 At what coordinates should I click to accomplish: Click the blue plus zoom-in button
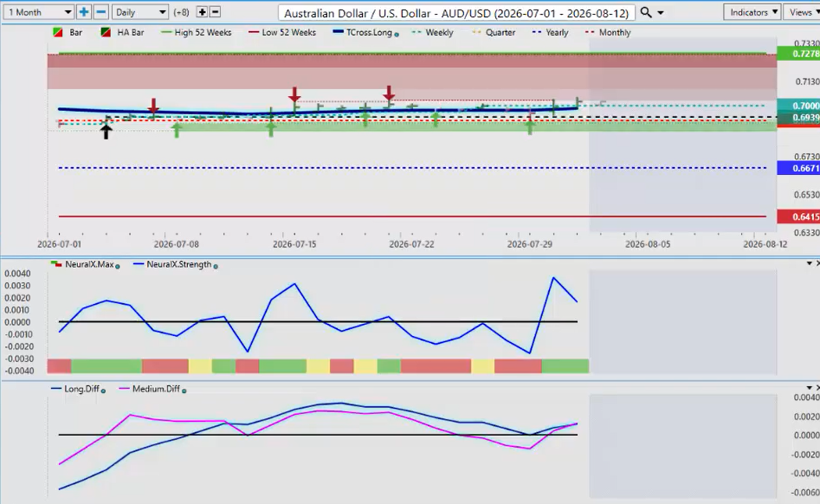pos(84,12)
